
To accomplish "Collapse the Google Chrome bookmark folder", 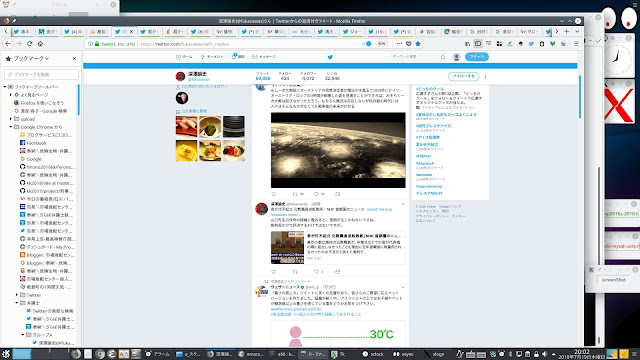I will (11, 127).
